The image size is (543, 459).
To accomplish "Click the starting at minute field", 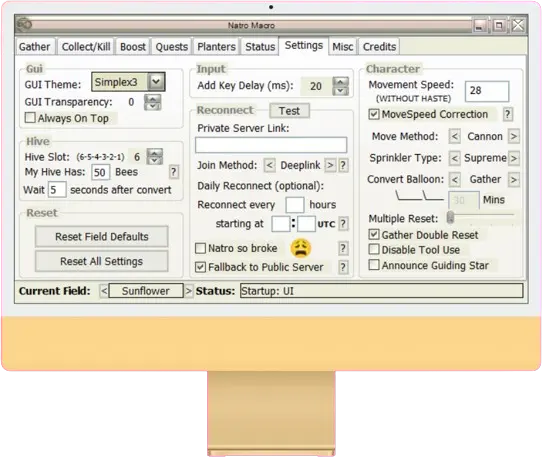I will point(306,224).
